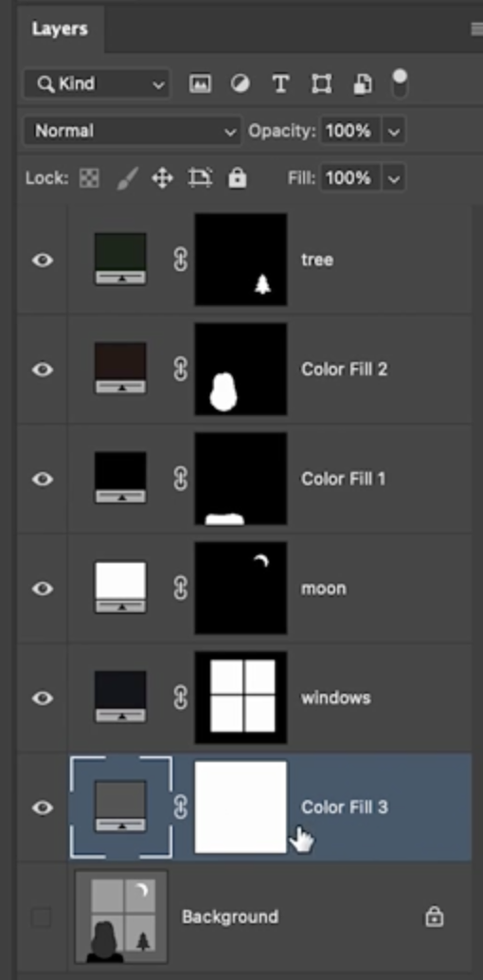Toggle mask link on Color Fill 3
Image resolution: width=483 pixels, height=980 pixels.
[x=181, y=808]
